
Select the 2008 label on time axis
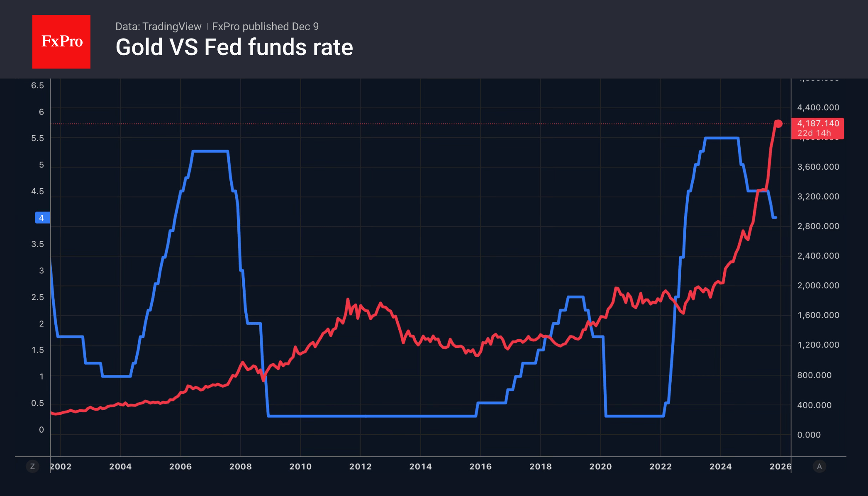(240, 467)
